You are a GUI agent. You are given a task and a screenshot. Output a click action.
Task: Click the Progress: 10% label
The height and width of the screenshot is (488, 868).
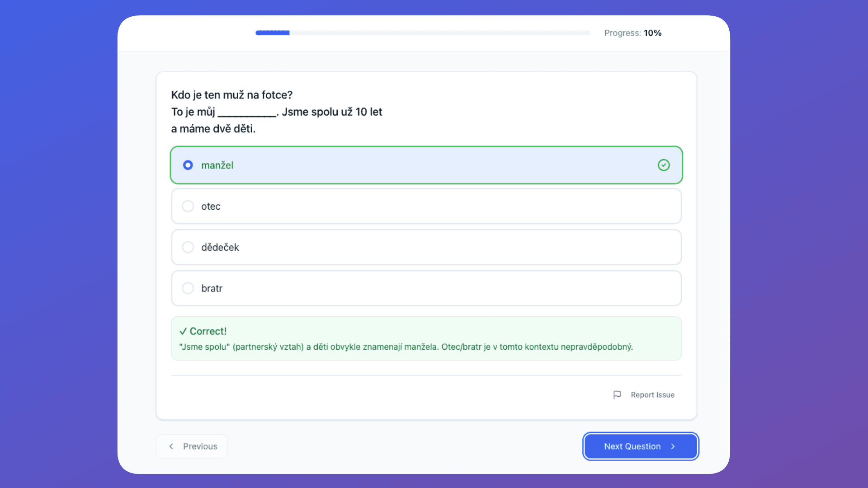click(x=632, y=33)
